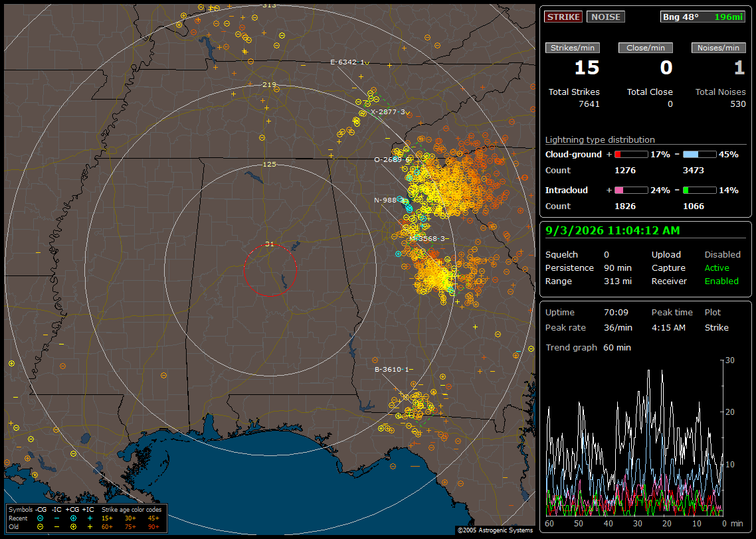Click blue negative cloud-ground color bar
The image size is (756, 539).
[700, 155]
